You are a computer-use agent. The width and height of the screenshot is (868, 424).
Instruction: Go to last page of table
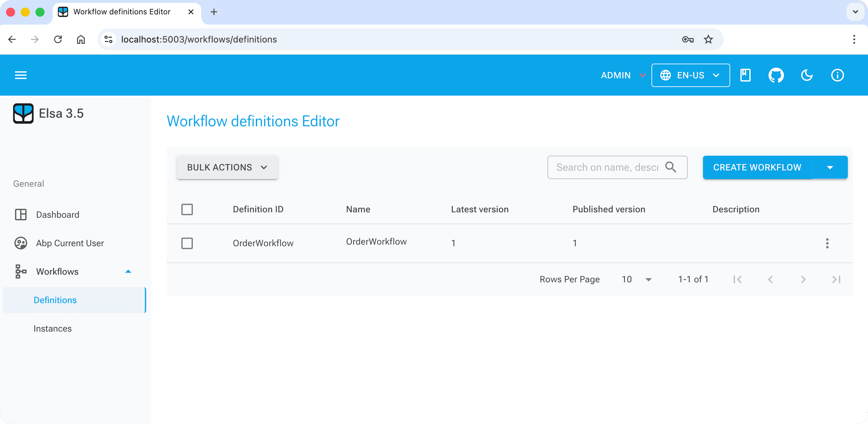tap(836, 279)
